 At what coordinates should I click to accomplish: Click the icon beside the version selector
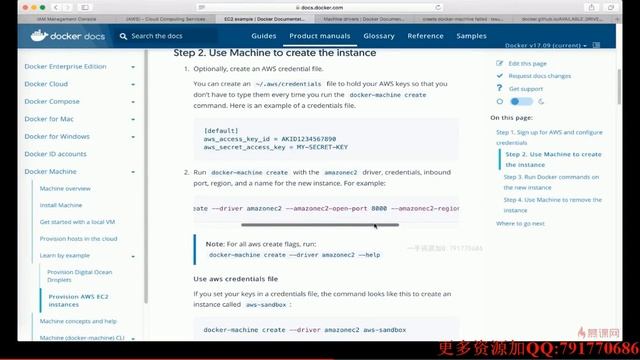pyautogui.click(x=596, y=45)
